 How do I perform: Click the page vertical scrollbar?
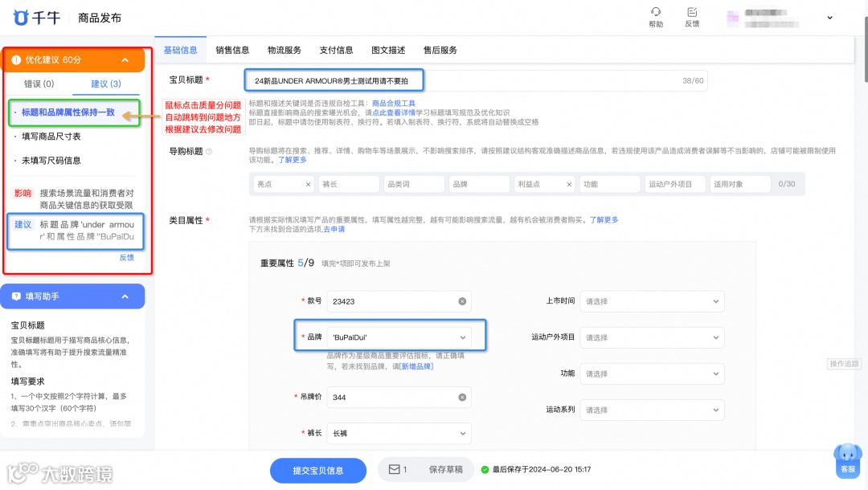866,50
